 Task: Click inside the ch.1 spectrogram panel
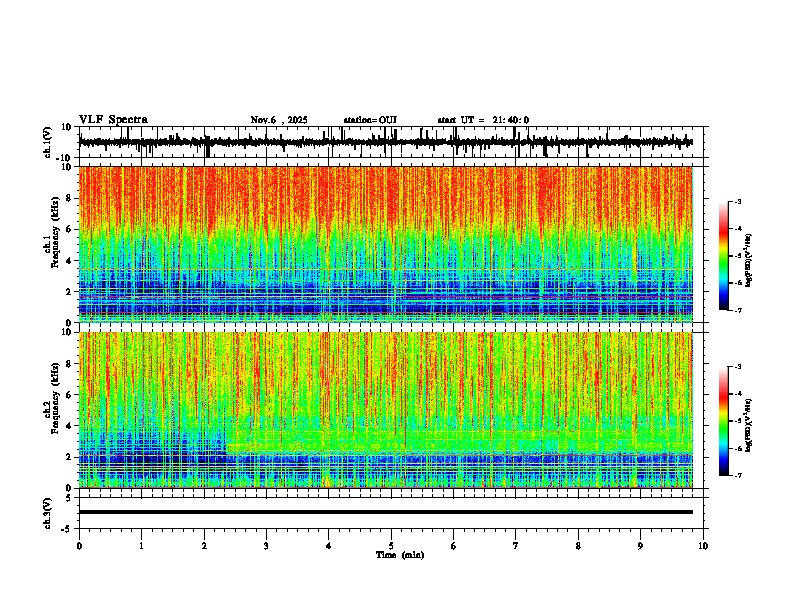(x=386, y=244)
